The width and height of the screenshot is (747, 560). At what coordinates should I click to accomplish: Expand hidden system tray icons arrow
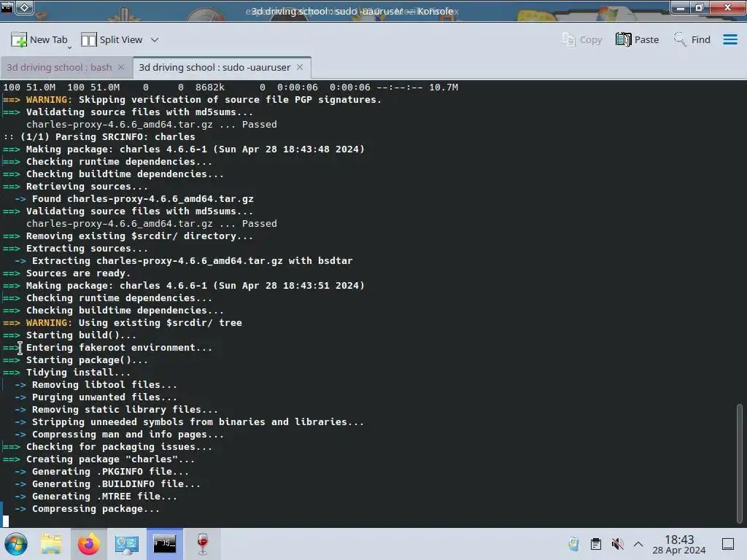(638, 544)
